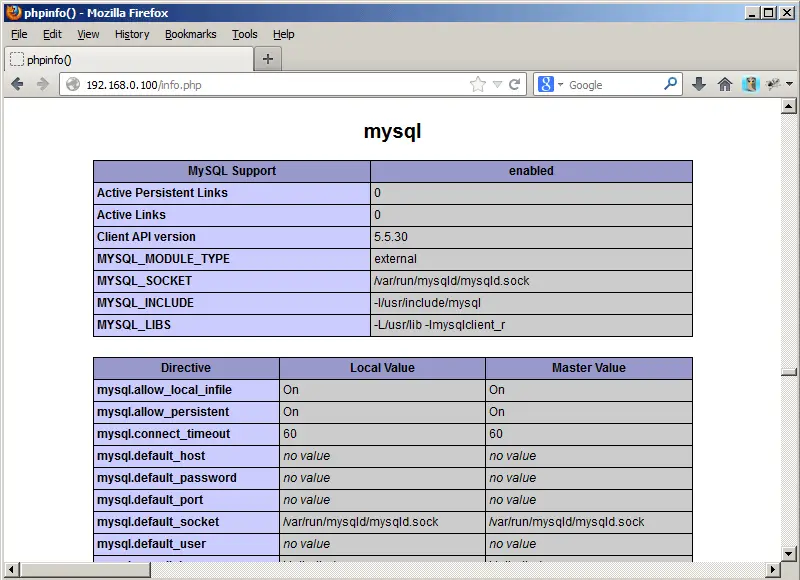Click the MYSQL_INCLUDE label

click(x=145, y=302)
